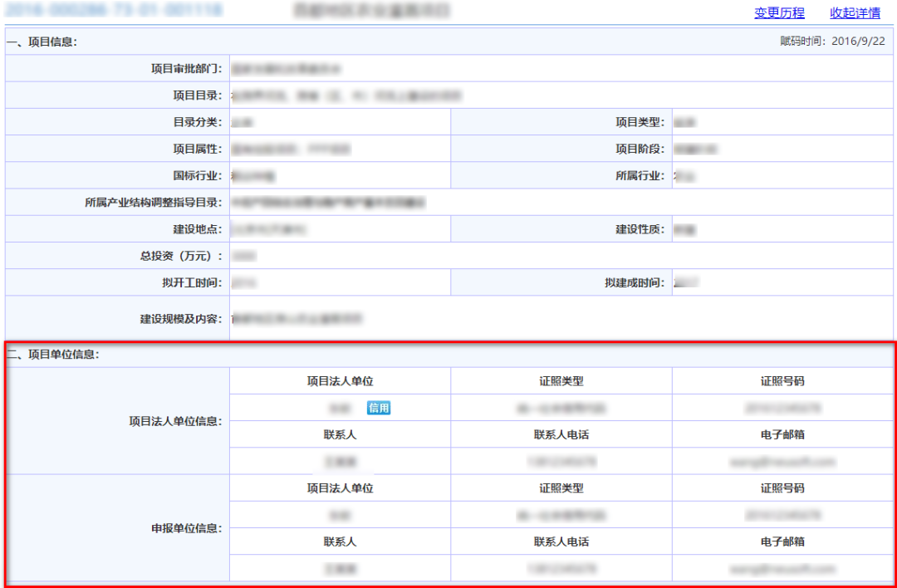Click the 拟建成时间 label
897x588 pixels.
[x=635, y=283]
